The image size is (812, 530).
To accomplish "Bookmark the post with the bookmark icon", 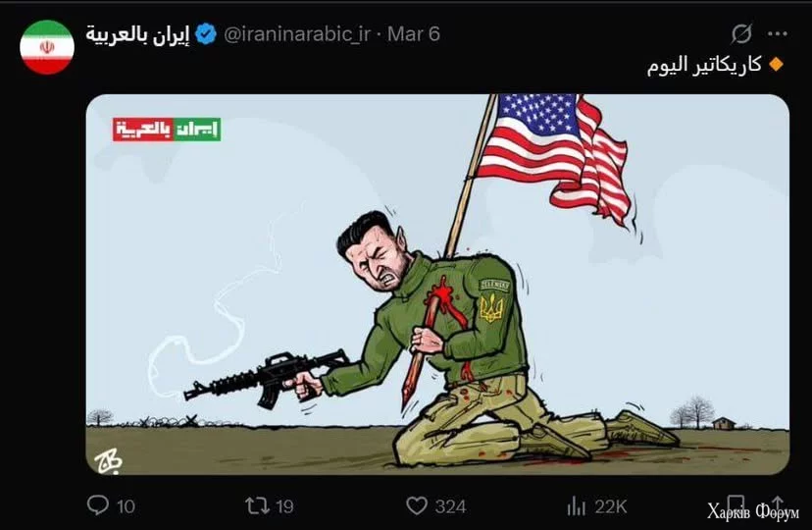I will pos(736,504).
